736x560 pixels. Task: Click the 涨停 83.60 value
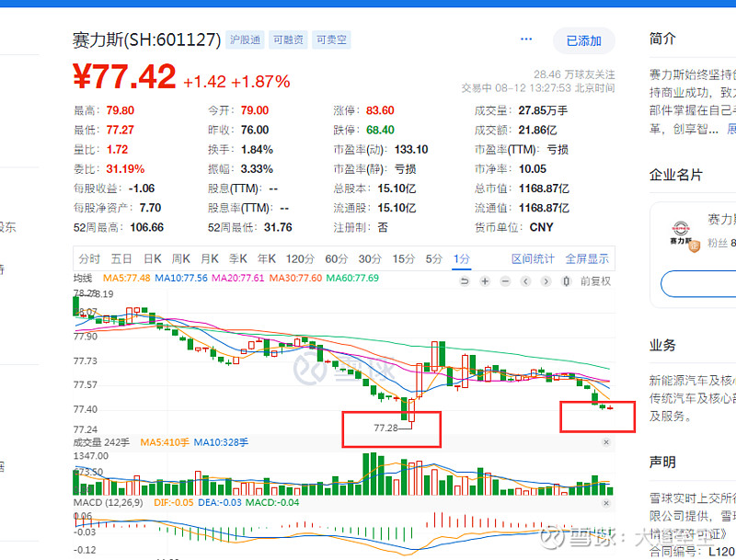coord(380,110)
